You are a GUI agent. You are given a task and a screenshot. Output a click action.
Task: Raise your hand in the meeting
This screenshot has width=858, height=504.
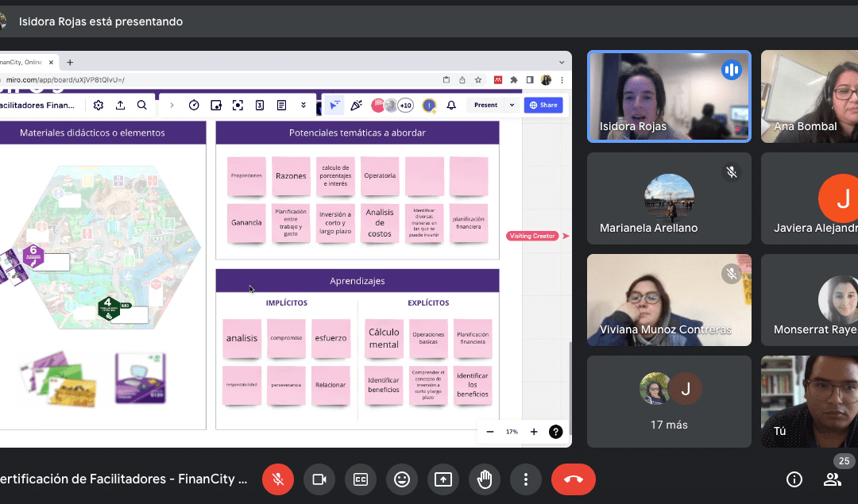pos(485,479)
